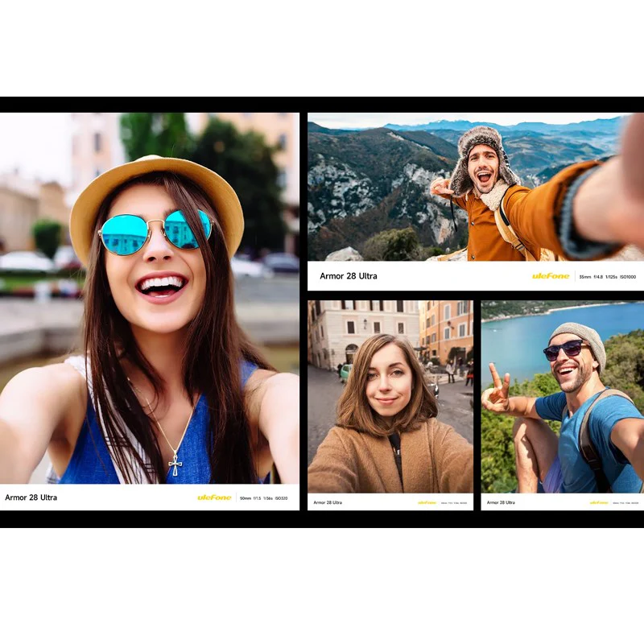Click the silver cross necklace pendant
Viewport: 644px width, 644px height.
pos(175,464)
